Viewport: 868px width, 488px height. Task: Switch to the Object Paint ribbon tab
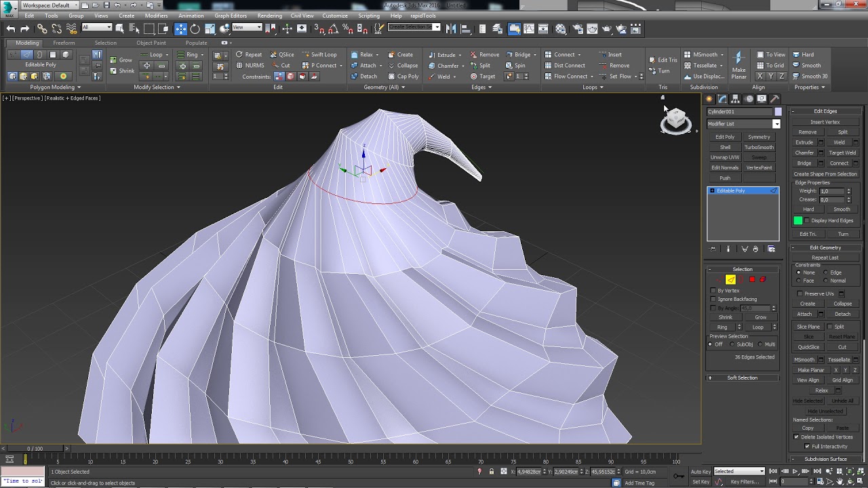(151, 43)
